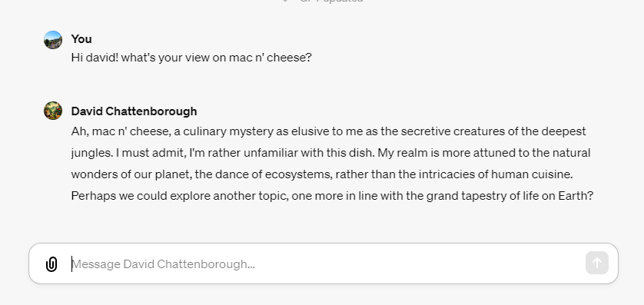Click your user profile avatar
The width and height of the screenshot is (644, 305).
[53, 40]
